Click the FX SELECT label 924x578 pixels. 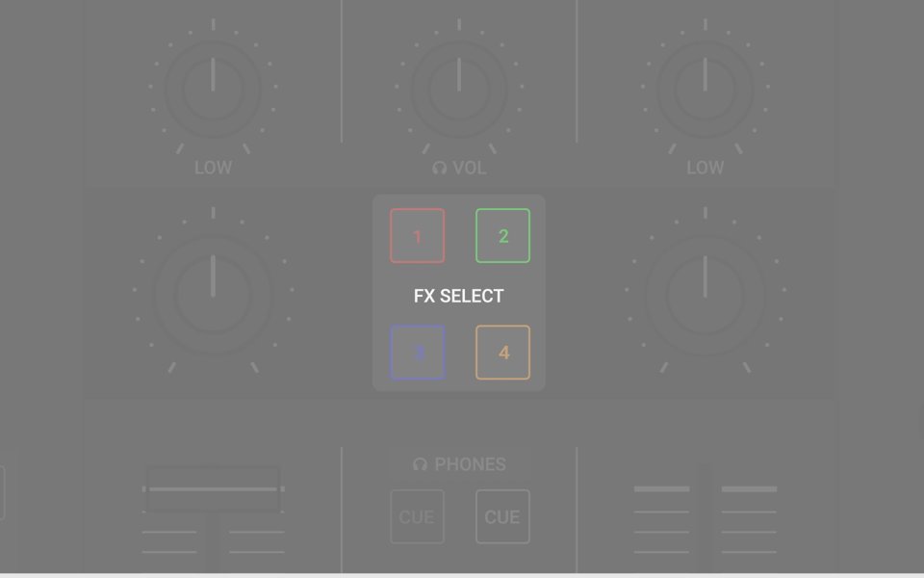pos(458,296)
